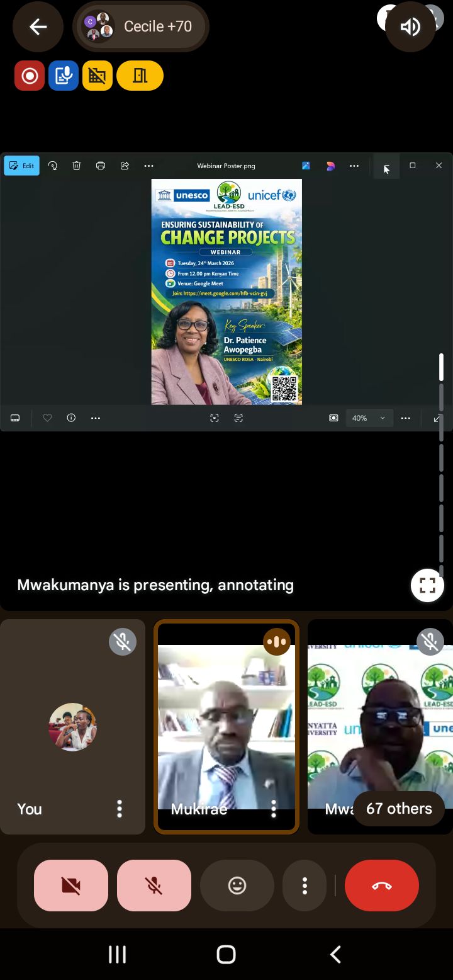Toggle the heart favorite icon in Photos
This screenshot has height=980, width=453.
point(47,418)
